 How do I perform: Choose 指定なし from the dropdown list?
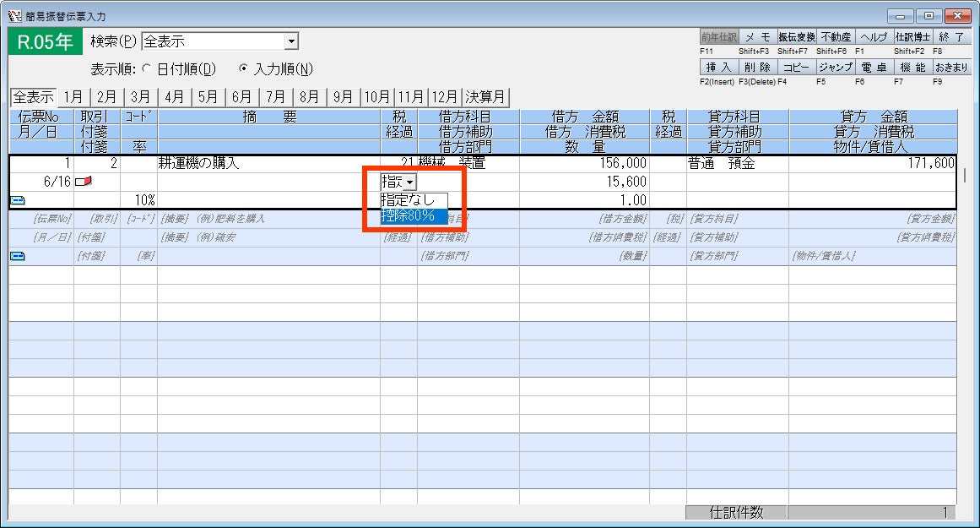click(x=414, y=200)
